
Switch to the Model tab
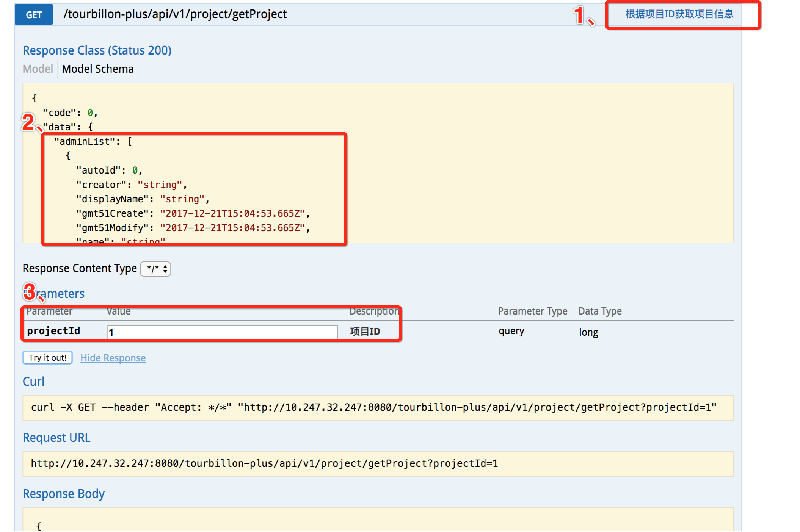point(38,69)
